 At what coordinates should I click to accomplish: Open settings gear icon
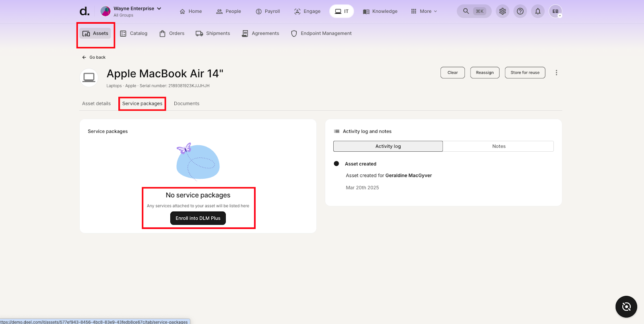502,11
